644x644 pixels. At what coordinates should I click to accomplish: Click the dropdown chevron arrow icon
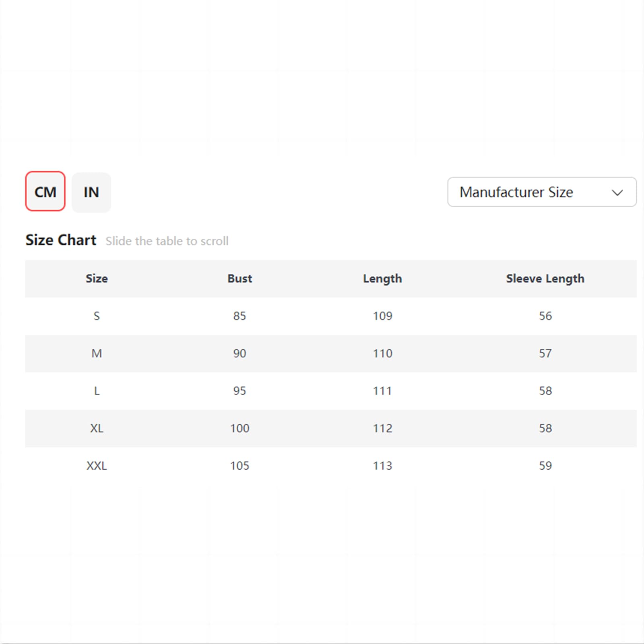pyautogui.click(x=617, y=193)
